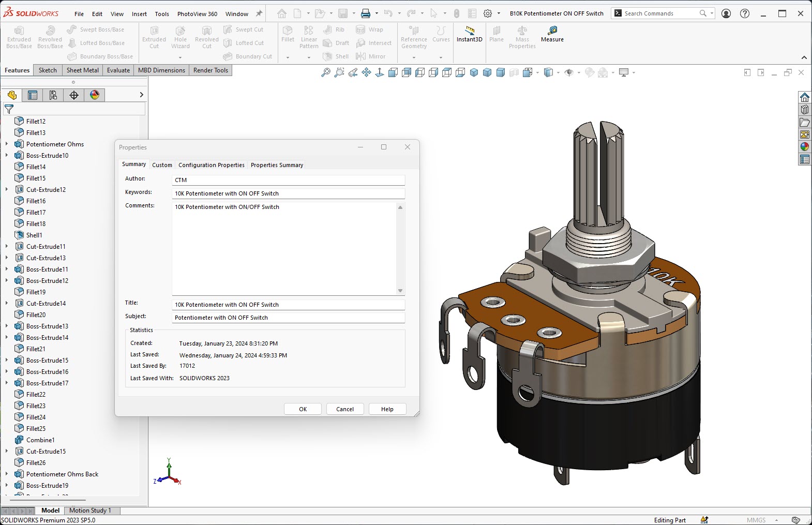Click the Save icon in the top toolbar
Image resolution: width=812 pixels, height=525 pixels.
[x=343, y=13]
